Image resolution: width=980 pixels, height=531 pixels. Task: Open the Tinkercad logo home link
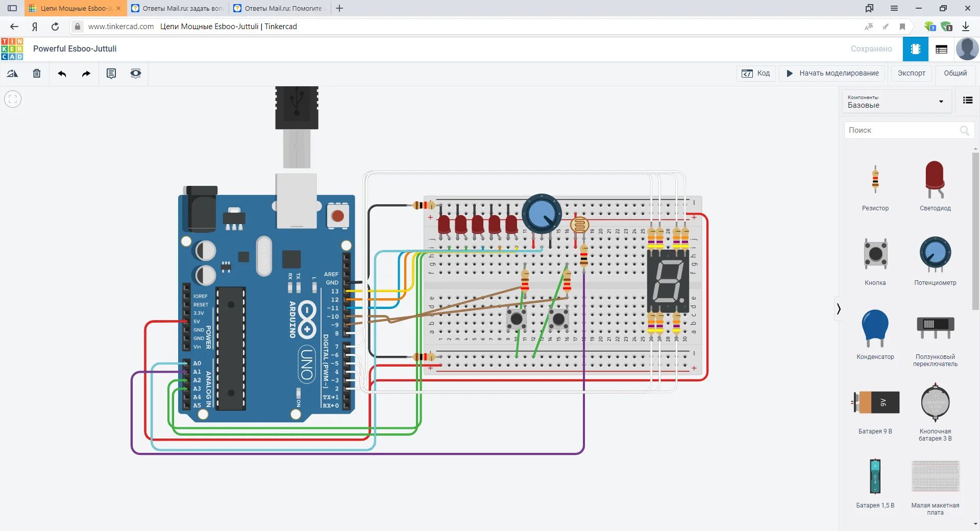pos(12,49)
